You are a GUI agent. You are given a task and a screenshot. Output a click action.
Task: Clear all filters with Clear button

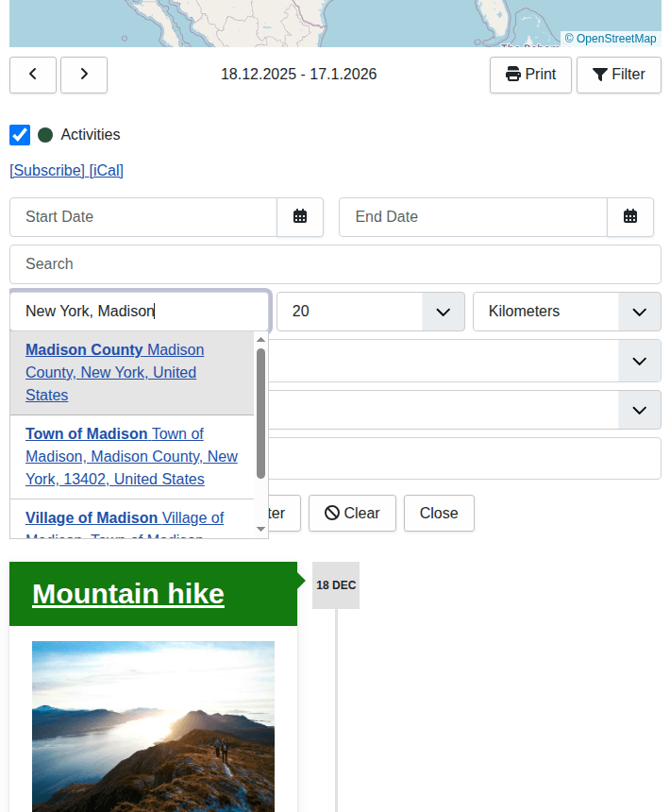coord(352,514)
